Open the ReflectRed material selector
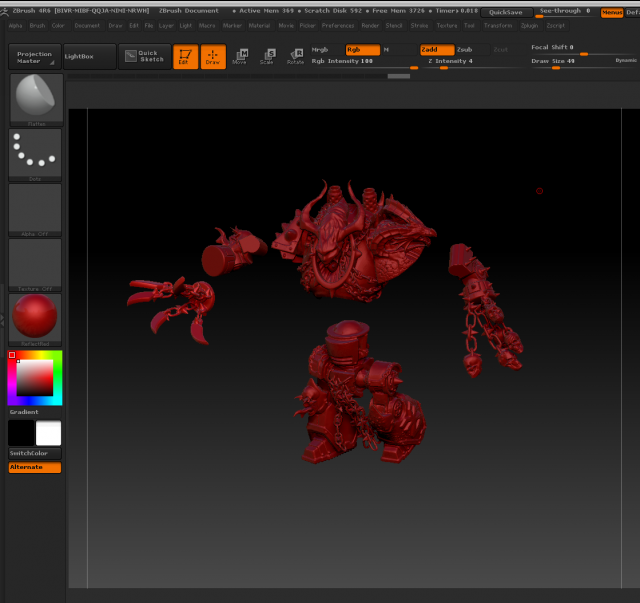This screenshot has width=640, height=603. 35,320
